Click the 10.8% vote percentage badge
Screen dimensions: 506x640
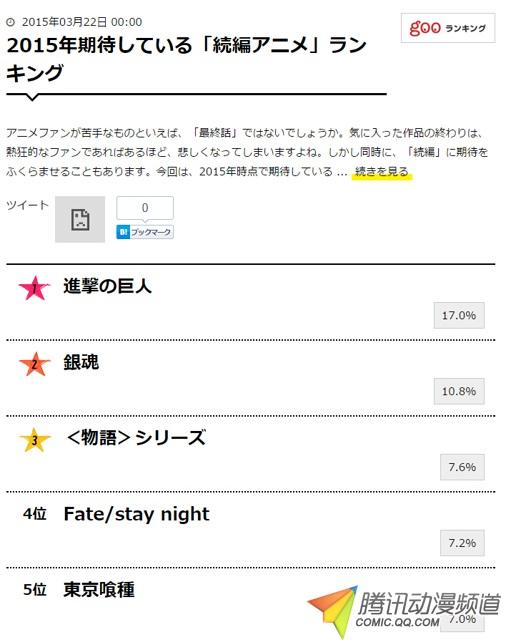tap(459, 391)
